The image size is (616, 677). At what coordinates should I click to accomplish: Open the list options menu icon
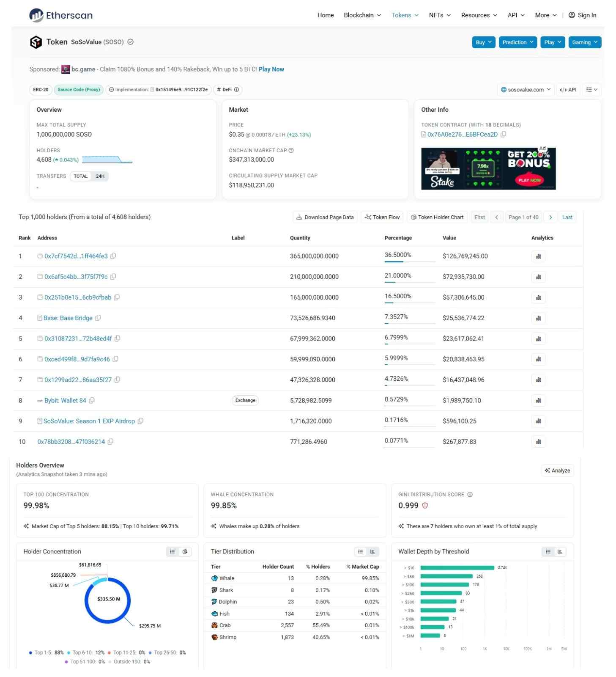[591, 90]
